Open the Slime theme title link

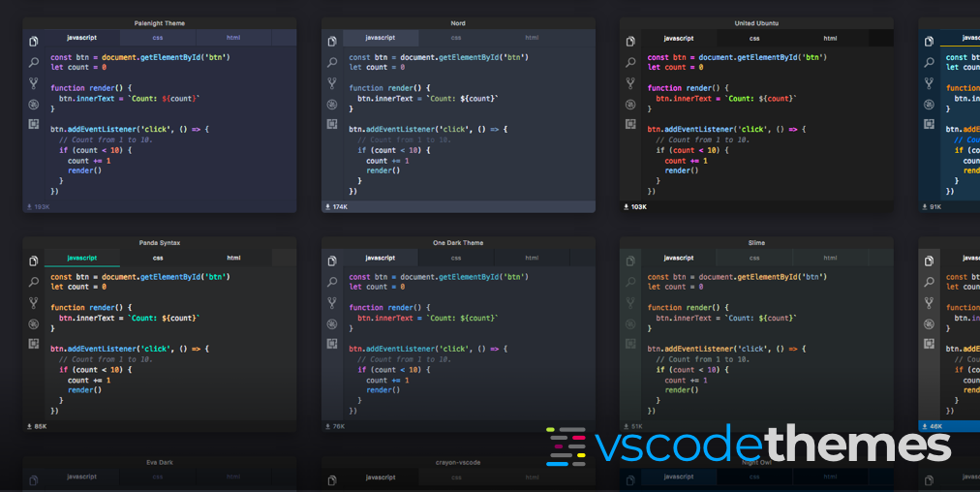[x=756, y=242]
